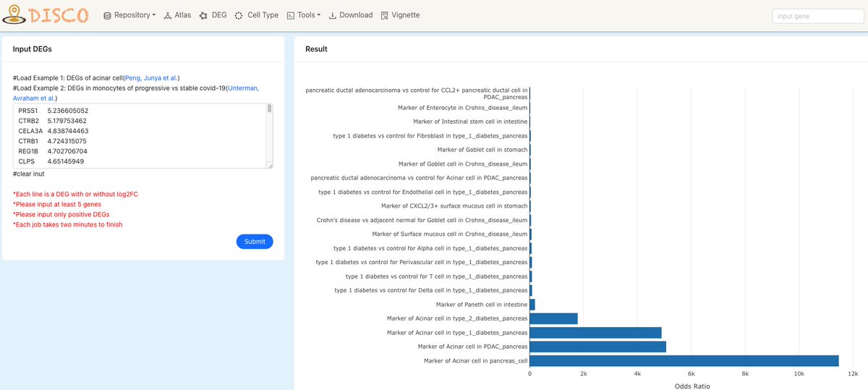The height and width of the screenshot is (390, 868).
Task: Submit the input DEGs
Action: 255,242
